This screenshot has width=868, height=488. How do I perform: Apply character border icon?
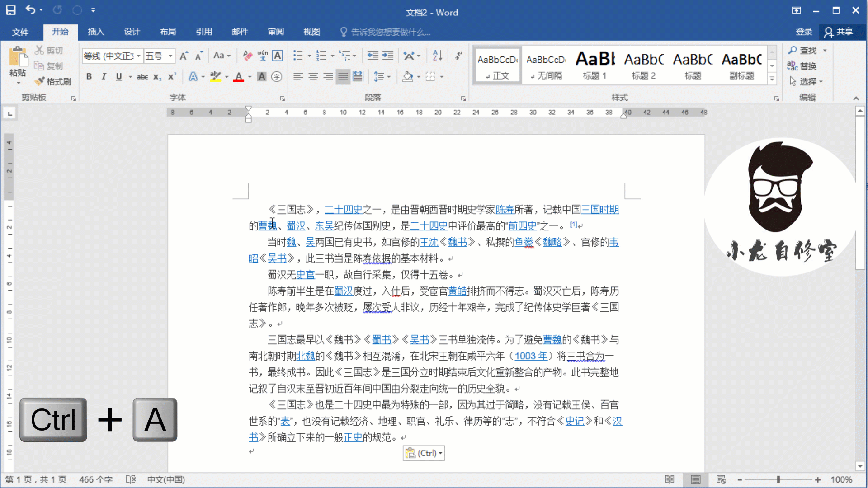[x=277, y=56]
